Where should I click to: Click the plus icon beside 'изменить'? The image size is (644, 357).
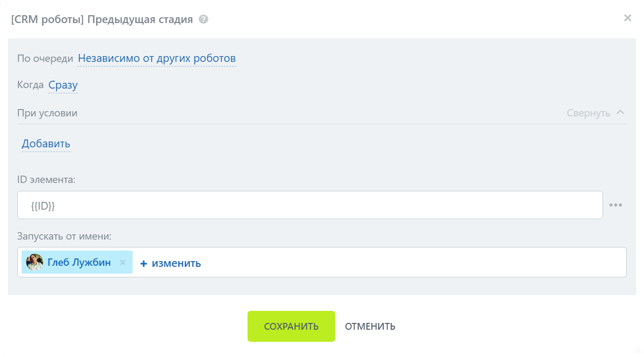(144, 263)
